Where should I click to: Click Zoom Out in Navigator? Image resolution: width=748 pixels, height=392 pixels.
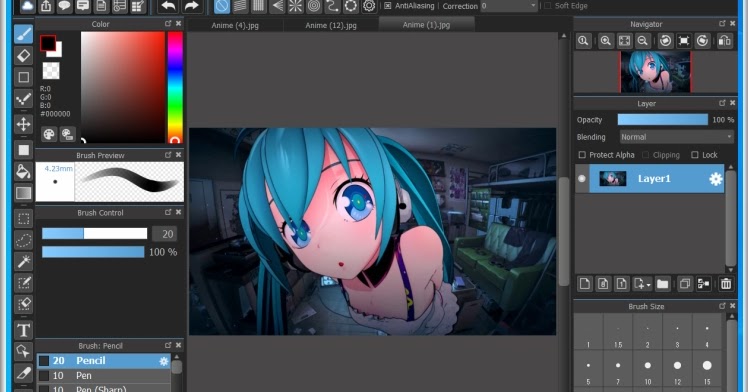(643, 41)
